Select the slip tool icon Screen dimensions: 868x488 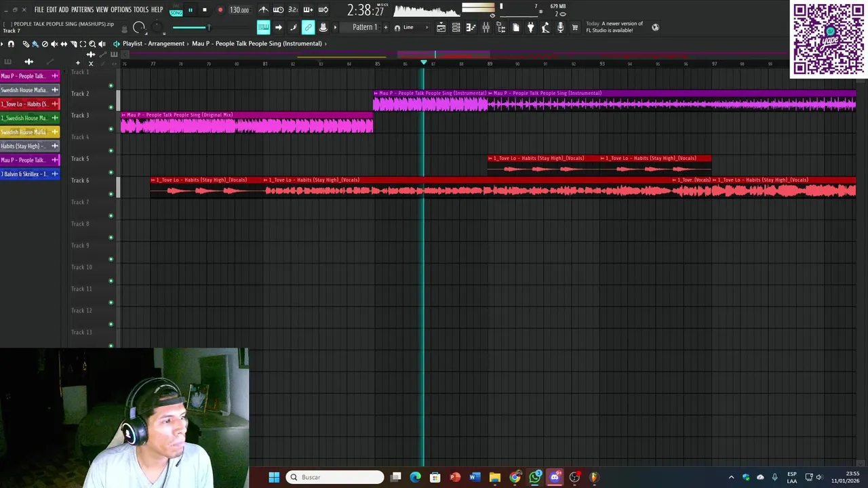click(64, 43)
